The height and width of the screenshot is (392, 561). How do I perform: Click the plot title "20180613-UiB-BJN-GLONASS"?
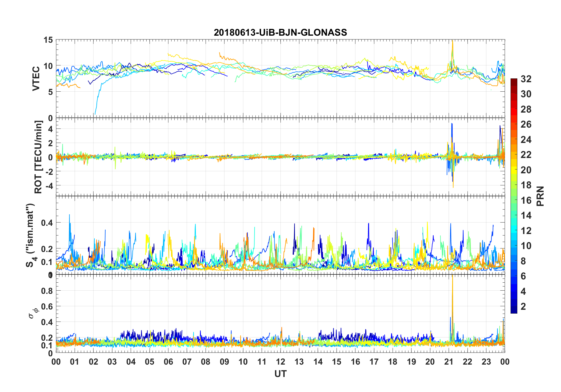point(280,32)
